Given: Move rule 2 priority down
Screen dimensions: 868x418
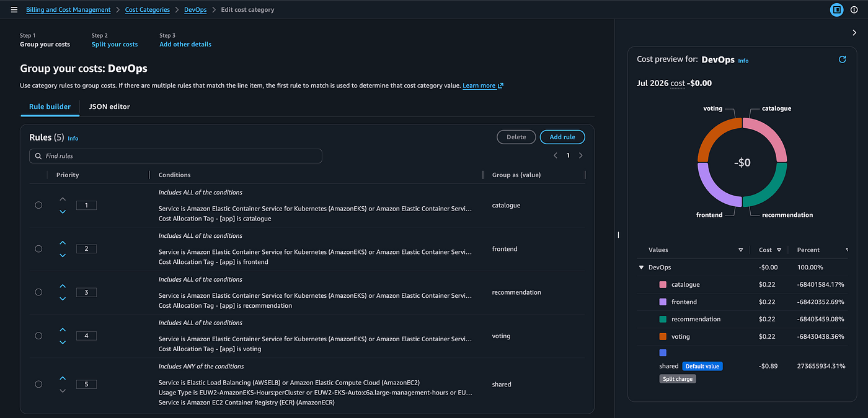Looking at the screenshot, I should tap(63, 255).
